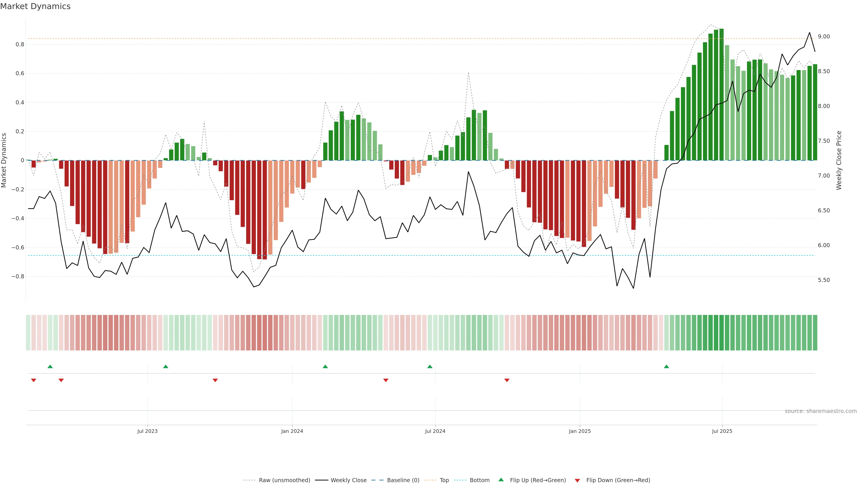The width and height of the screenshot is (868, 488).
Task: Toggle the Bottom legend entry
Action: [x=479, y=480]
